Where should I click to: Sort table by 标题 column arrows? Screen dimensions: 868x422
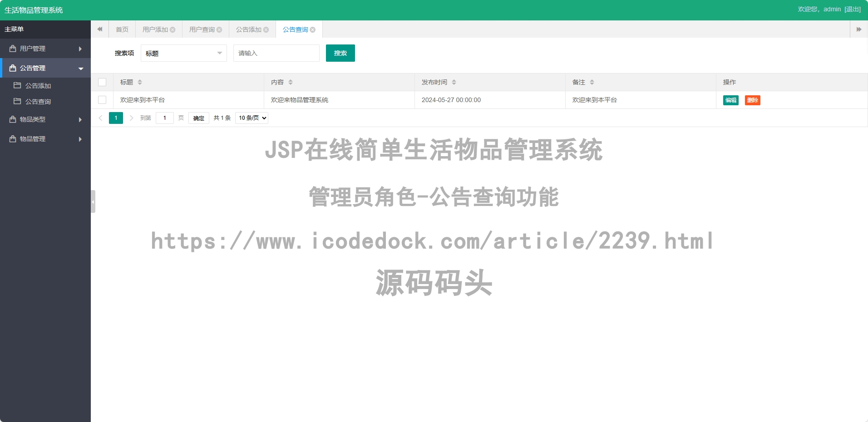pos(140,82)
